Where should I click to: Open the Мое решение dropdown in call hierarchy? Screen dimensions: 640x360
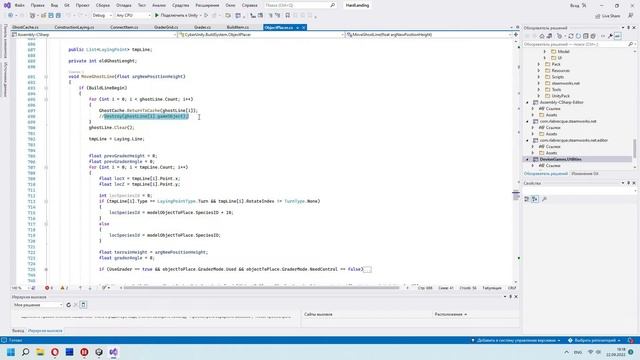coord(38,305)
